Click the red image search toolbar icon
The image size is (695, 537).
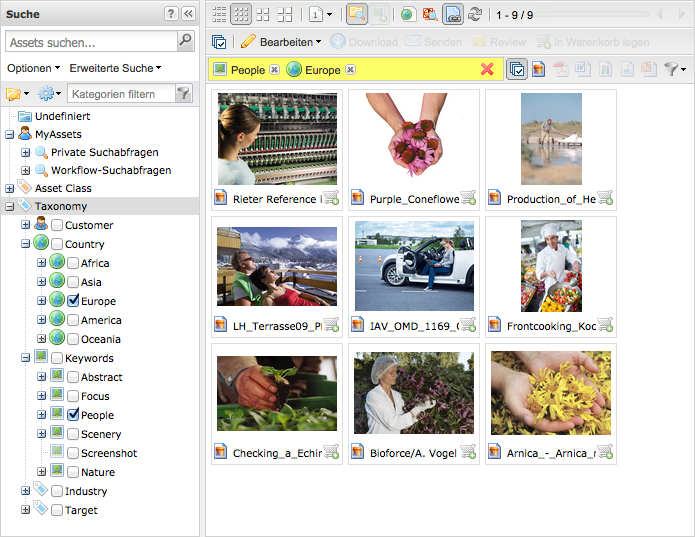[429, 14]
